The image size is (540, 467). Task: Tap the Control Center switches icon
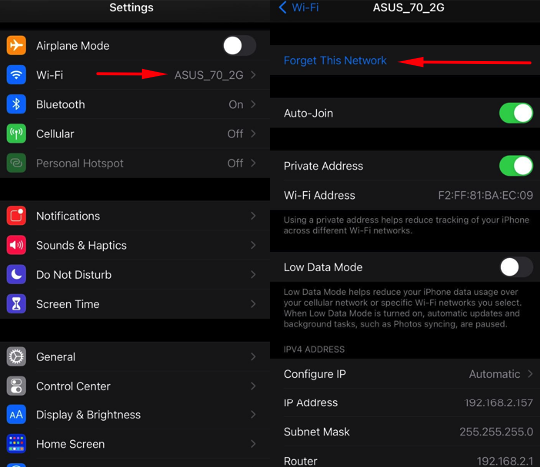pos(16,386)
